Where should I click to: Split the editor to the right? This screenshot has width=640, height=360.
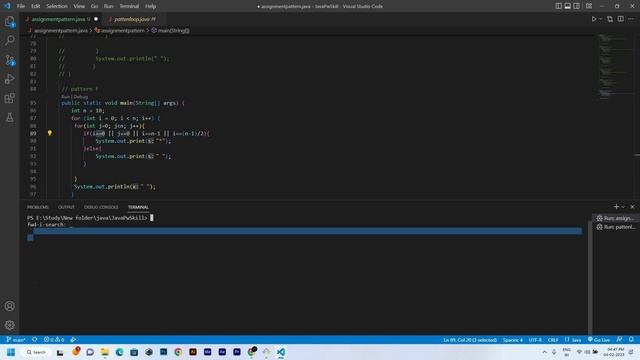[620, 19]
